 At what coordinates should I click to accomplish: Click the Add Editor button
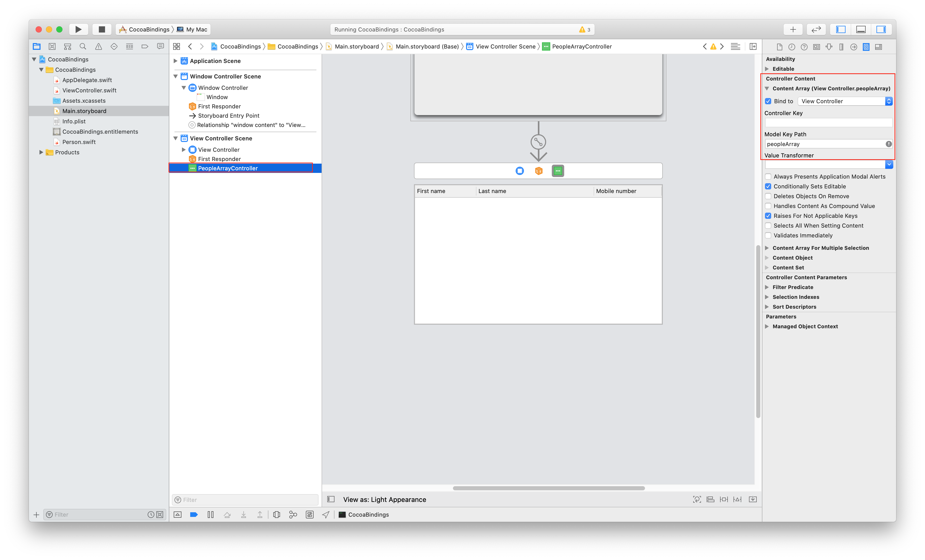753,46
